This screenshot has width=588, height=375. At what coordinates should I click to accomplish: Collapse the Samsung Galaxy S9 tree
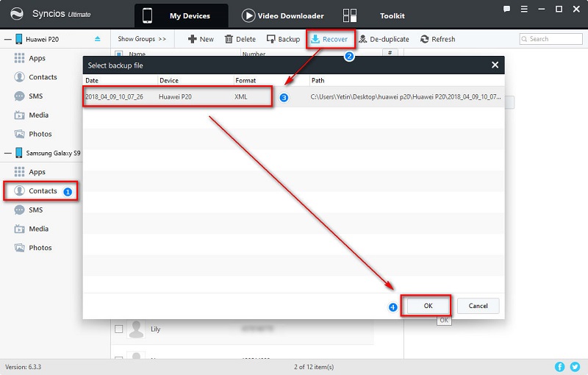tap(7, 153)
